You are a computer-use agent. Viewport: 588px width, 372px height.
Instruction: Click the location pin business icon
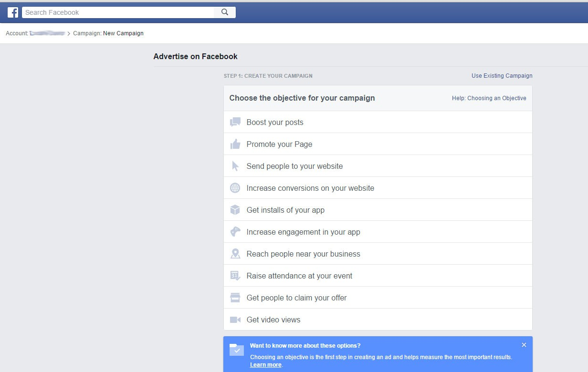tap(235, 254)
